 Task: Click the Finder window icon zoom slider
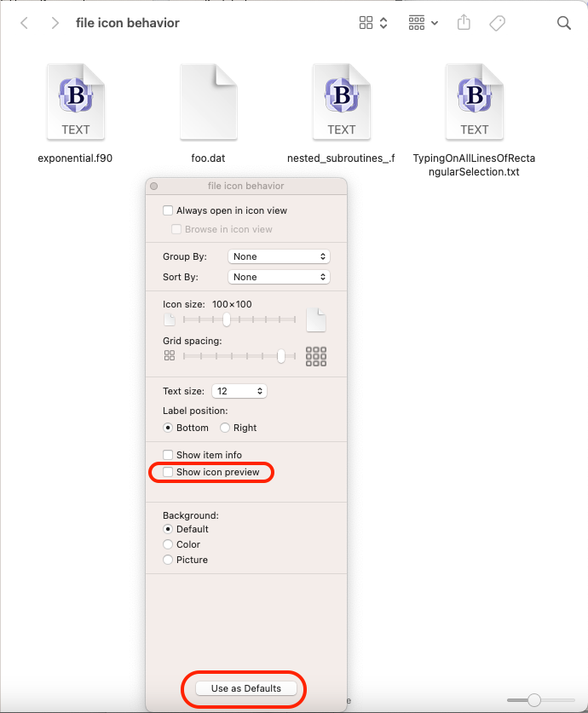pyautogui.click(x=534, y=700)
